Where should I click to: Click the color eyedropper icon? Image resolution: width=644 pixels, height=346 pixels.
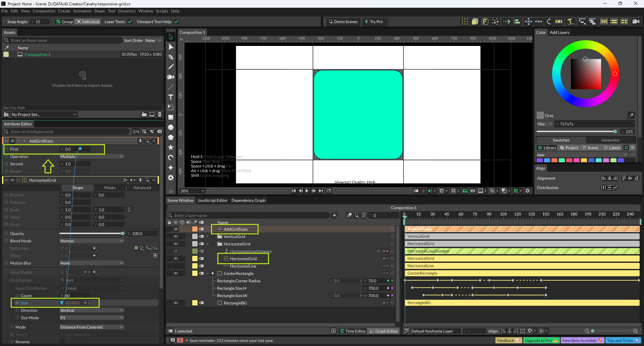tap(631, 115)
